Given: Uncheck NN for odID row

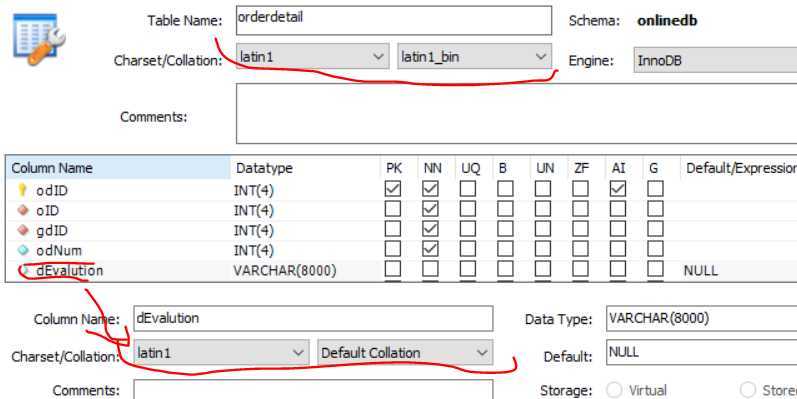Looking at the screenshot, I should pos(430,189).
